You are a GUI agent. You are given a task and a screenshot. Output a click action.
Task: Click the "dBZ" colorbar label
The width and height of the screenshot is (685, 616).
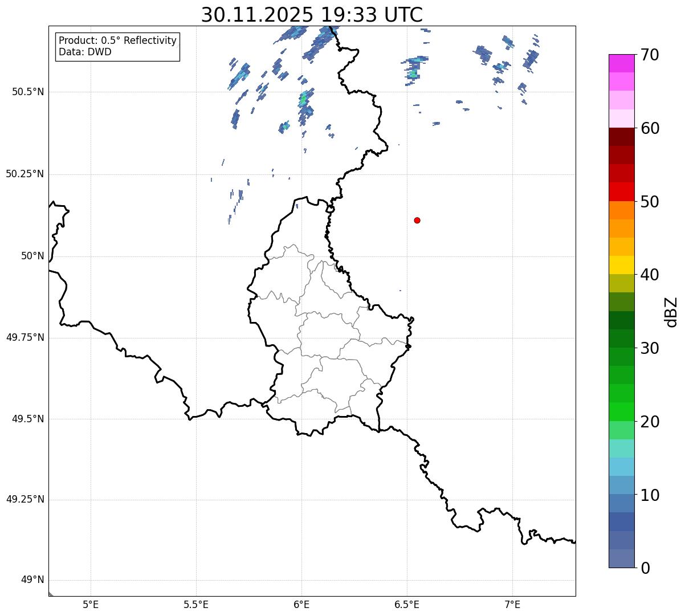click(671, 312)
